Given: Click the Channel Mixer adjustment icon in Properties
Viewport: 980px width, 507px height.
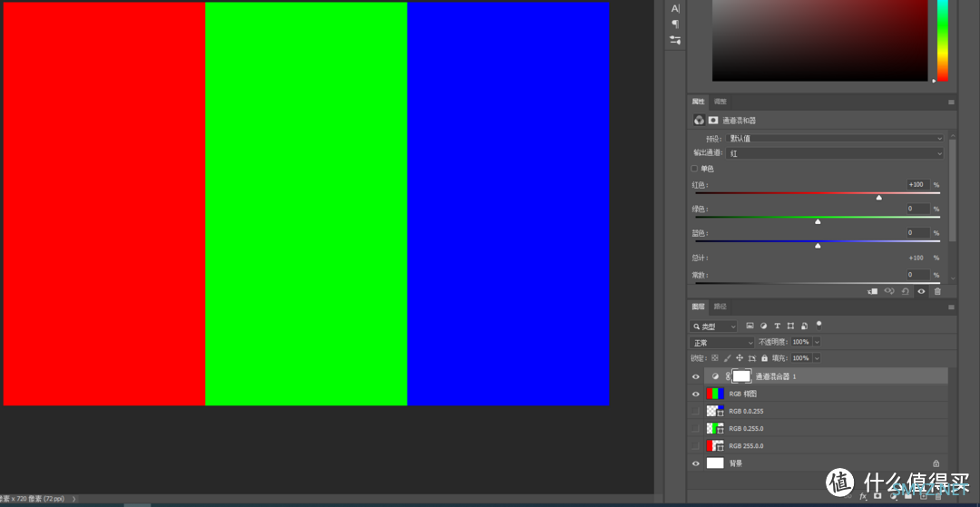Looking at the screenshot, I should point(700,120).
